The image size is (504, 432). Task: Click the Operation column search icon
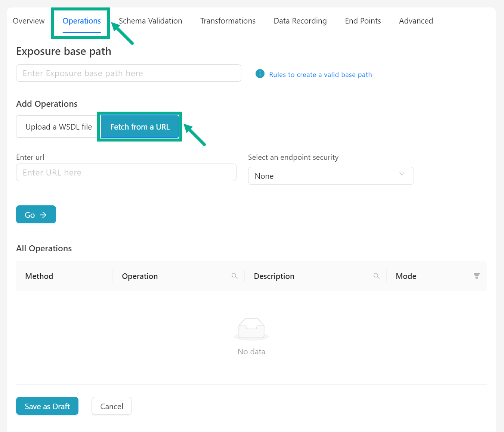click(235, 276)
